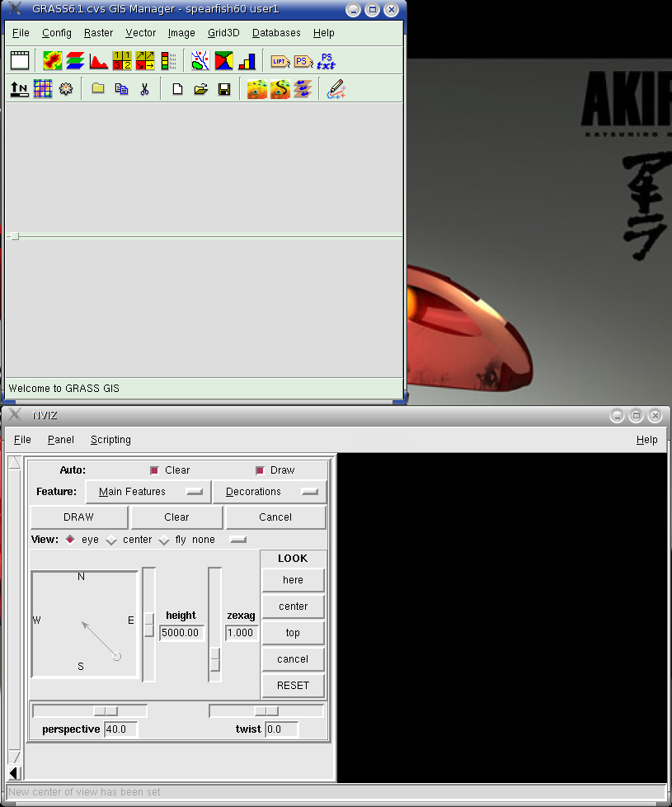Open an existing workspace file icon
Screen dimensions: 672x807
coord(200,89)
